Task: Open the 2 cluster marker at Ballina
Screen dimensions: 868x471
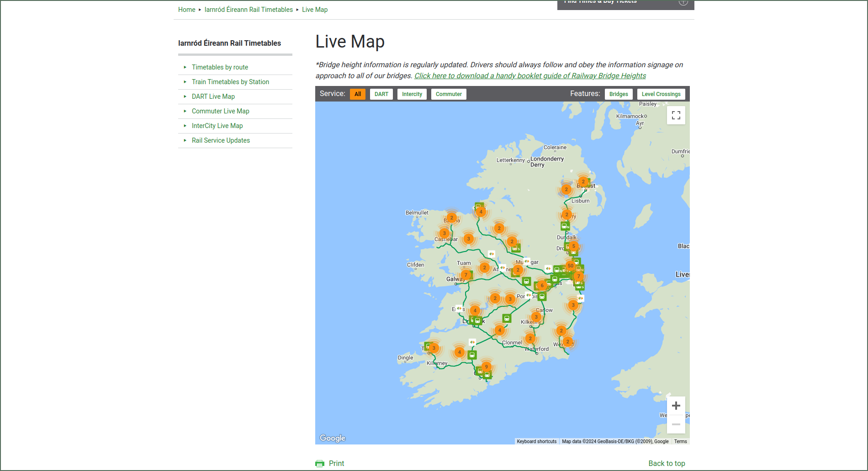Action: click(x=451, y=218)
